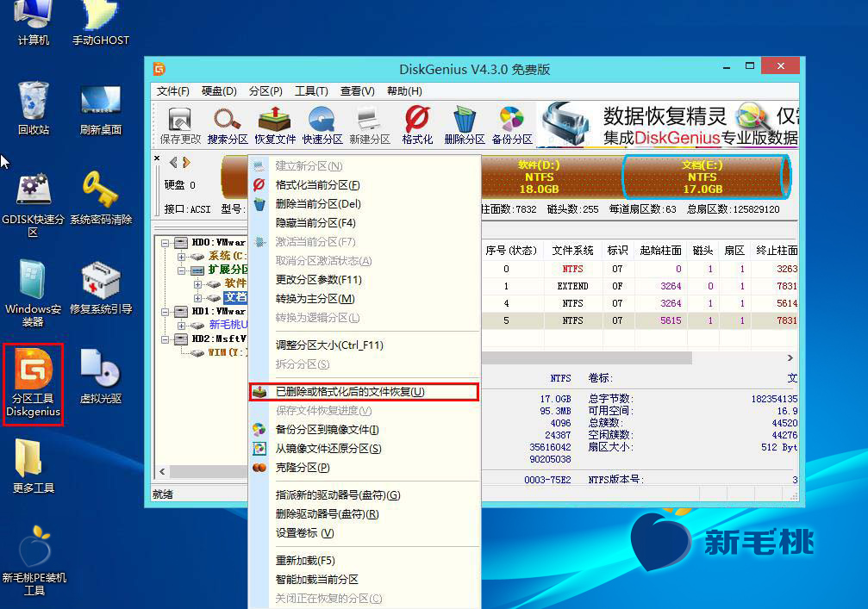
Task: Go to previous disk with left arrow
Action: pyautogui.click(x=173, y=162)
